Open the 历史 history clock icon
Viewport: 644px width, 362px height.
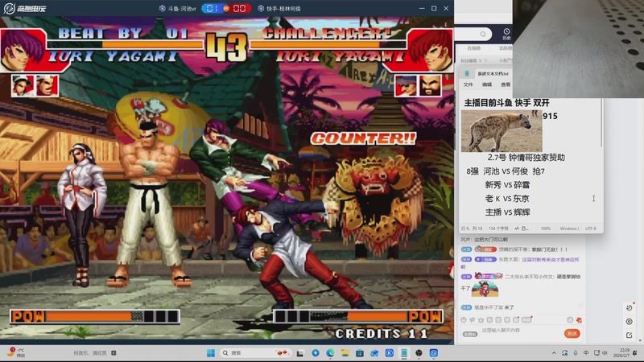[506, 34]
